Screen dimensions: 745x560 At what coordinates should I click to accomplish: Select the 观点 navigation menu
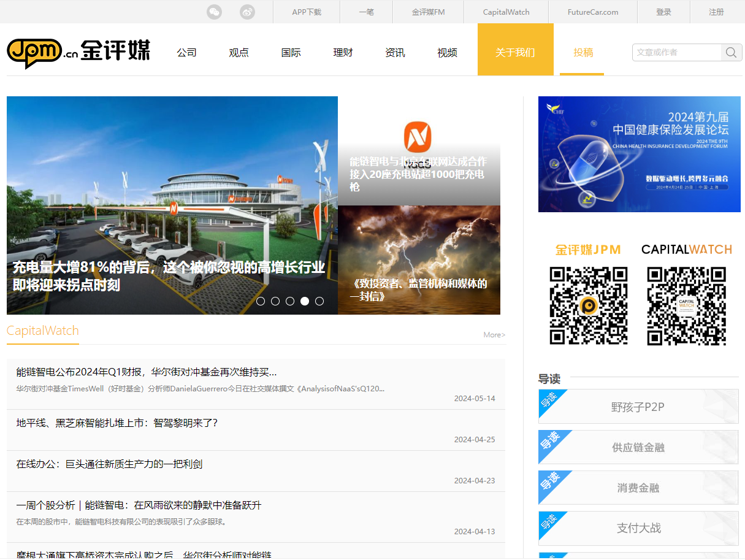pyautogui.click(x=239, y=53)
